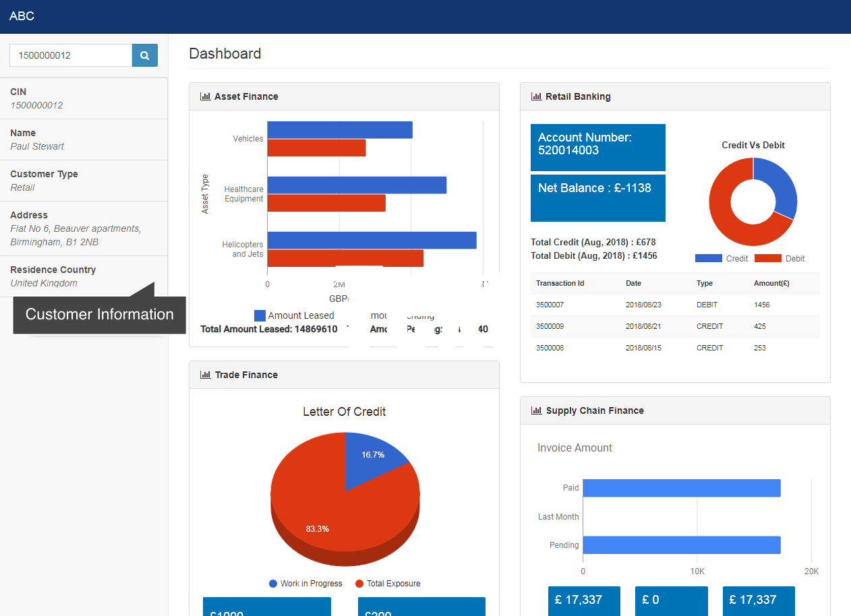Toggle the Debit legend swatch

click(768, 258)
